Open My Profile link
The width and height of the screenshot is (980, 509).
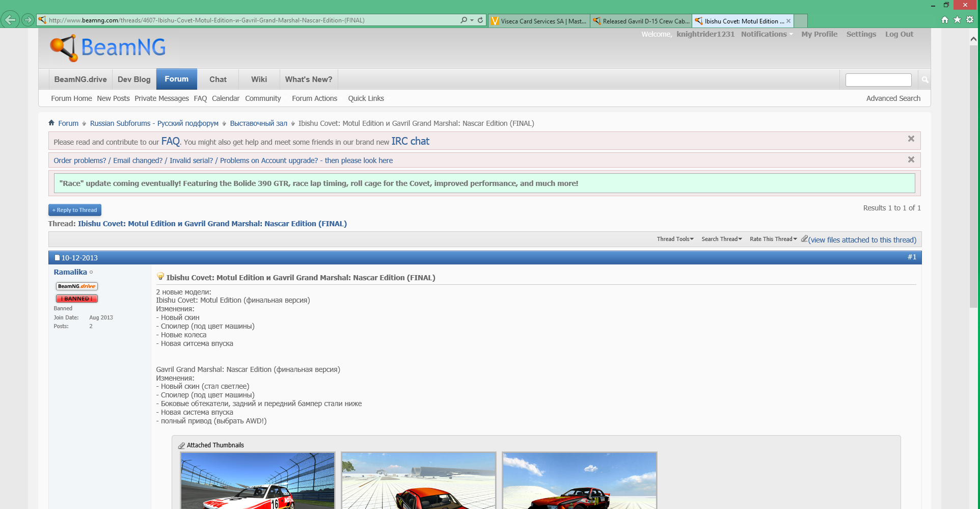[819, 34]
